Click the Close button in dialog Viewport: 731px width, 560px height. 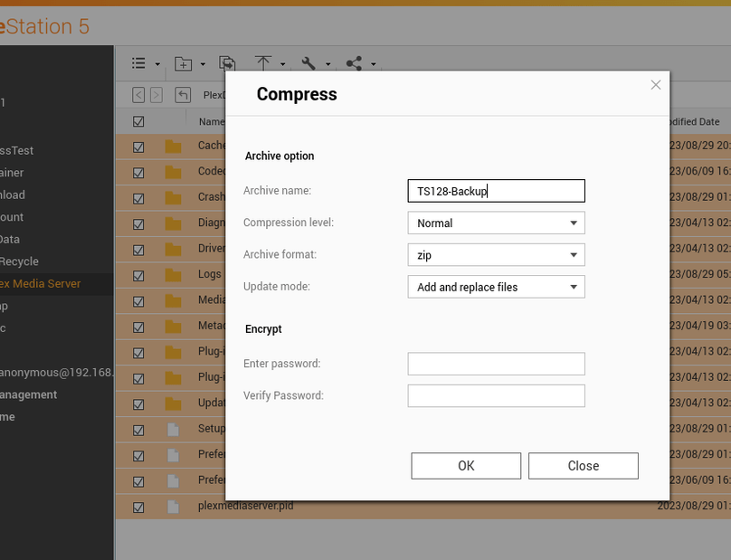(584, 466)
